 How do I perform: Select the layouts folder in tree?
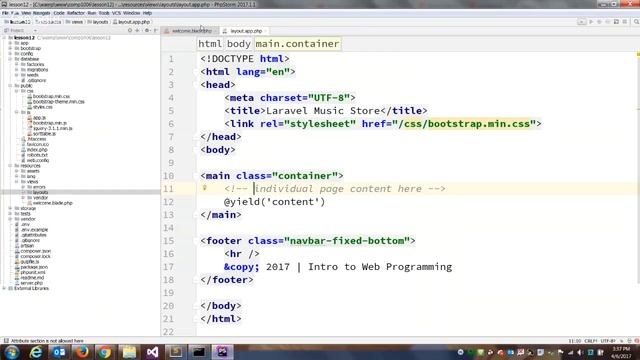click(x=40, y=192)
